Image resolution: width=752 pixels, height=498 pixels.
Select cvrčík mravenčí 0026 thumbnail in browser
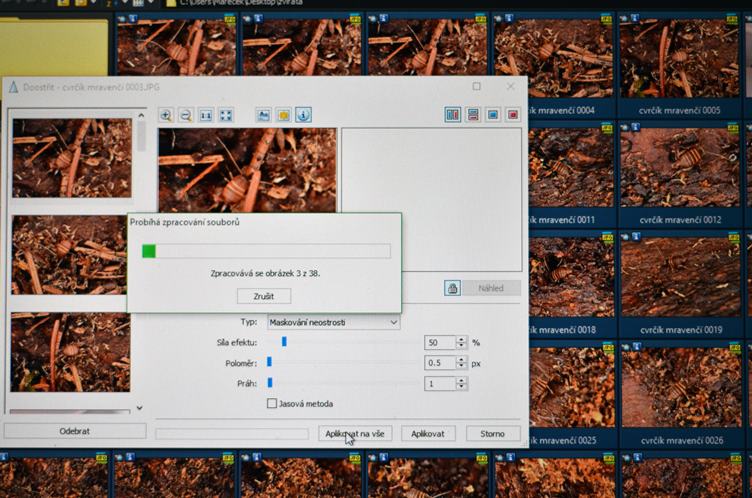(682, 388)
